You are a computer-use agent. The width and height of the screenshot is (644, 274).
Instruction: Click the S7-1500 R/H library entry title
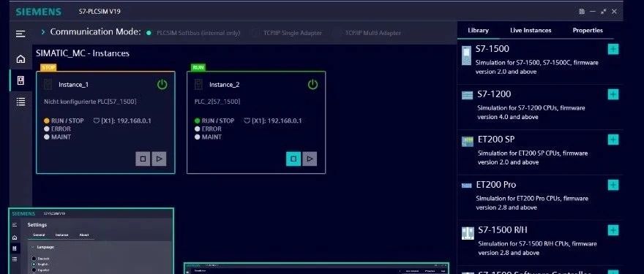coord(502,230)
